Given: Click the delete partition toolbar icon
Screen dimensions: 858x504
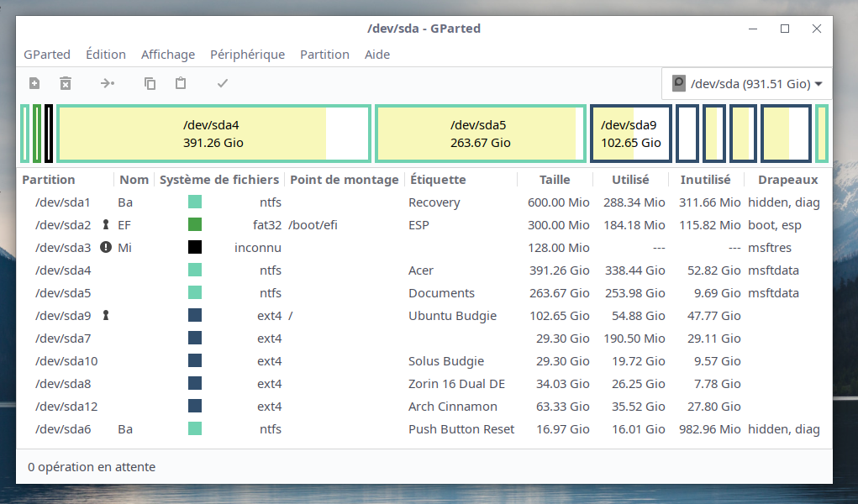Looking at the screenshot, I should 66,83.
